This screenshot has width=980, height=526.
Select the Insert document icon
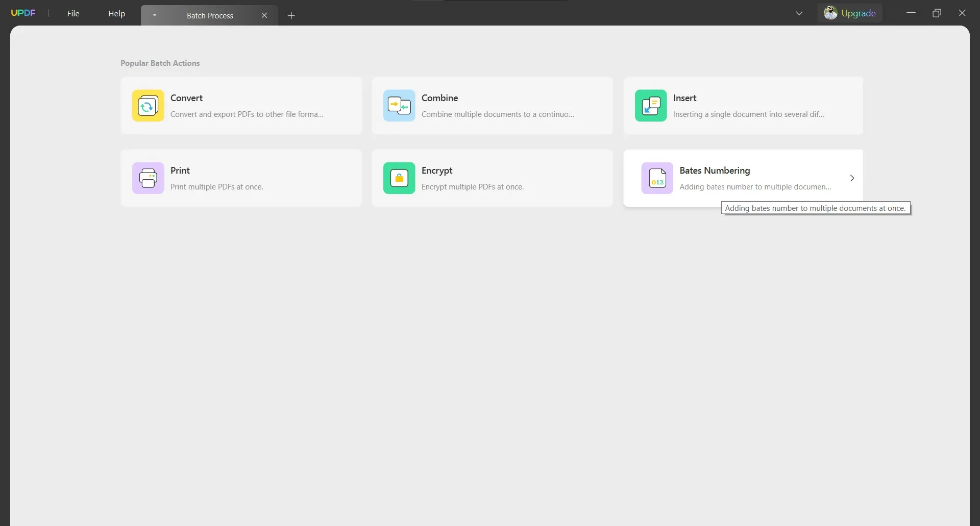[x=650, y=105]
